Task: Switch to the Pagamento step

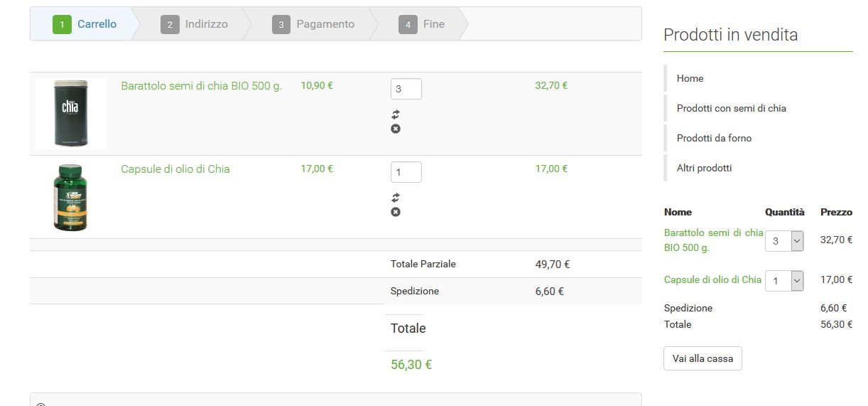Action: pyautogui.click(x=313, y=24)
